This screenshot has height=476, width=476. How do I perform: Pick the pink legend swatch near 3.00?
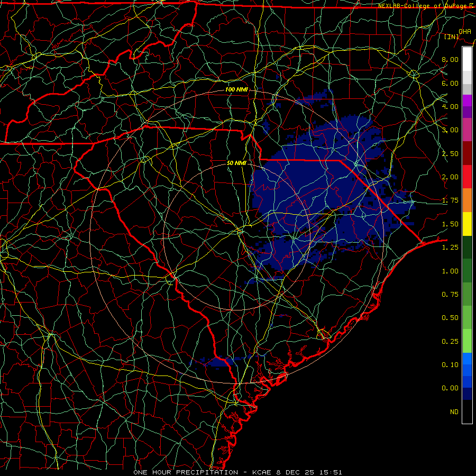[x=467, y=130]
